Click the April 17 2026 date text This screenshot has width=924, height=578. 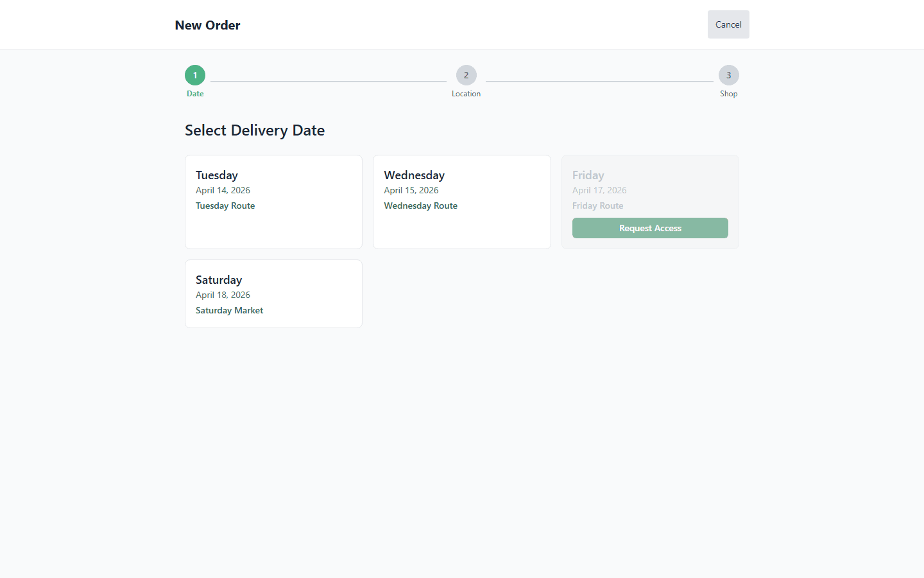point(599,190)
